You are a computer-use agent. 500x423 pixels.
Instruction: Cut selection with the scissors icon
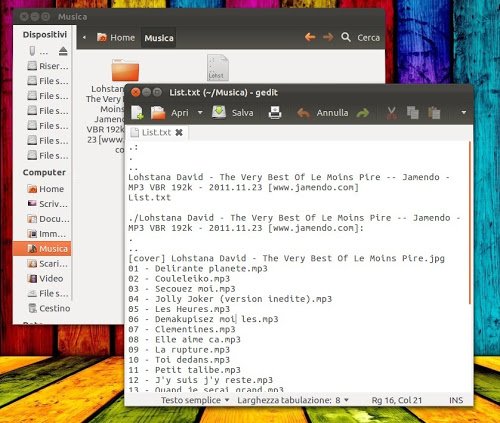(x=392, y=113)
